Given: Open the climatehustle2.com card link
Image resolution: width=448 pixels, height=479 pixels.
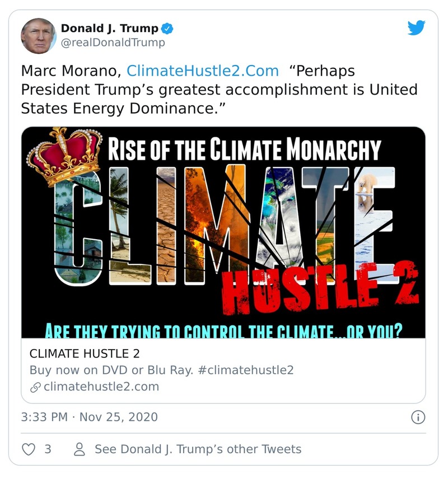Looking at the screenshot, I should click(101, 387).
